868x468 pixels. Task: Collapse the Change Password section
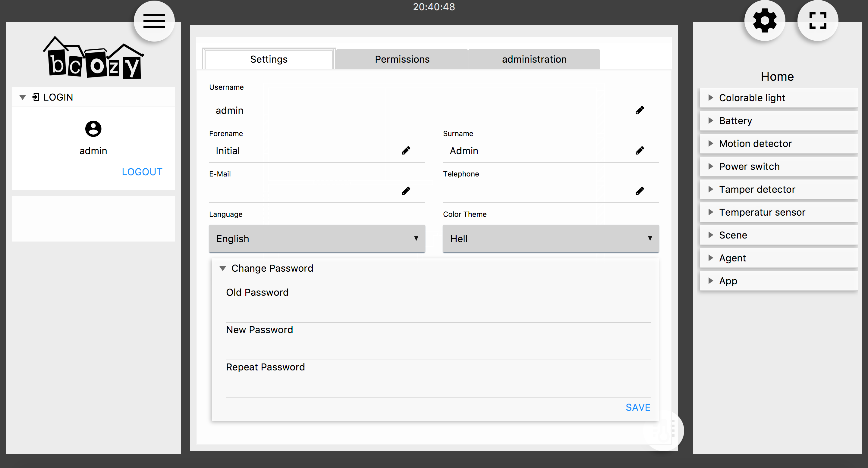coord(222,268)
